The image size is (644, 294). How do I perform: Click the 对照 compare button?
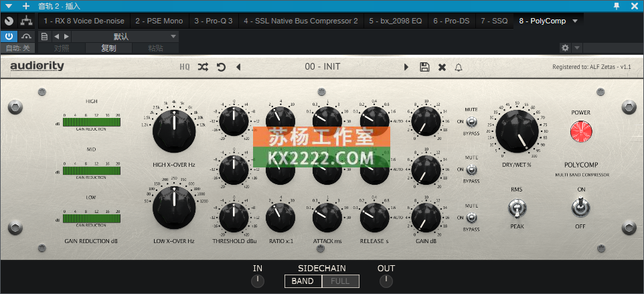click(62, 48)
